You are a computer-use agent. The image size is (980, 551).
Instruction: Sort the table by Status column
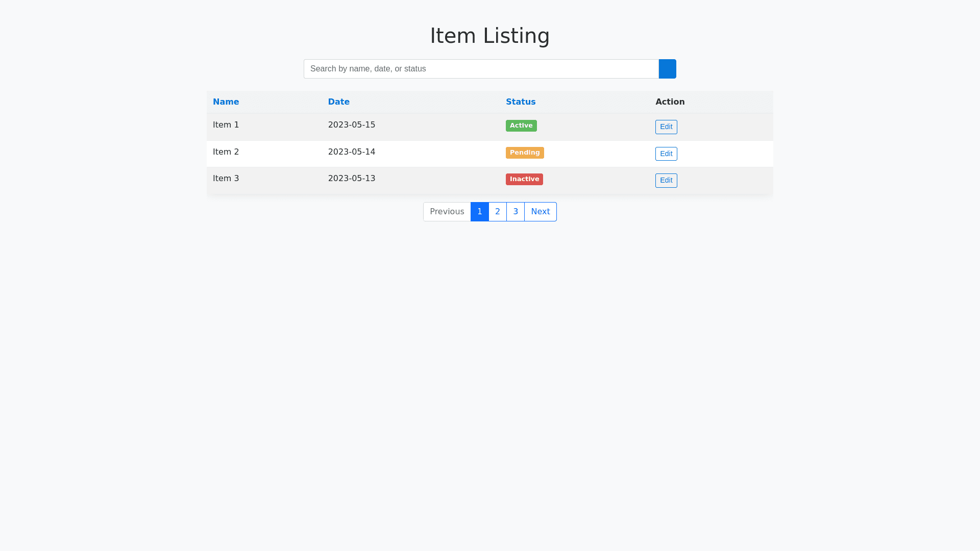point(520,102)
